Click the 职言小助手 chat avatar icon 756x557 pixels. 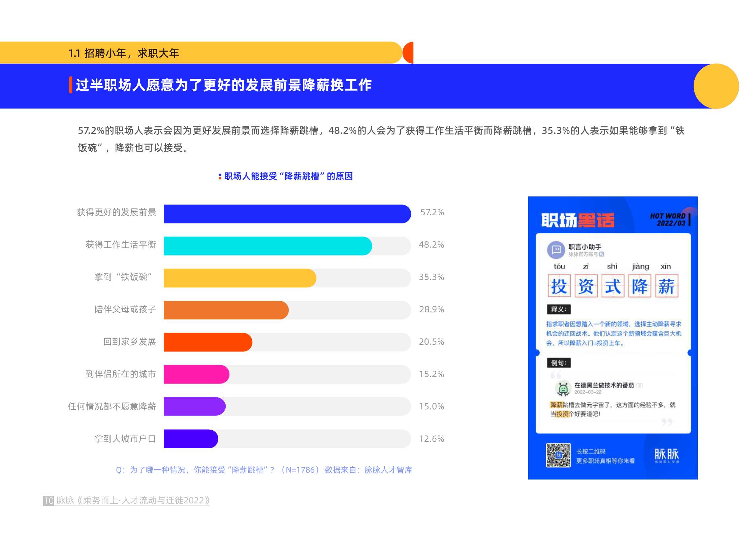pyautogui.click(x=556, y=250)
